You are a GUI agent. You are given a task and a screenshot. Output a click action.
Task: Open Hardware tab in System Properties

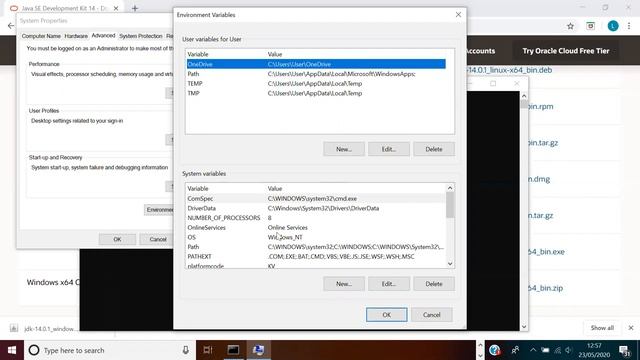(76, 36)
